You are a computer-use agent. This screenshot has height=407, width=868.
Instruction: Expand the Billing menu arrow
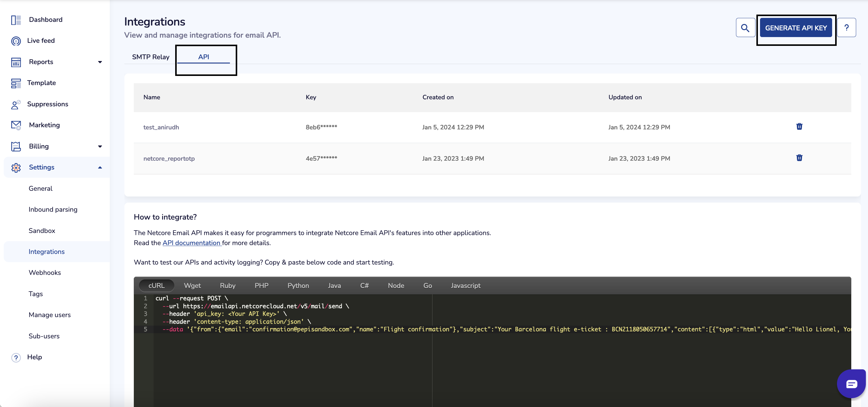pos(100,146)
